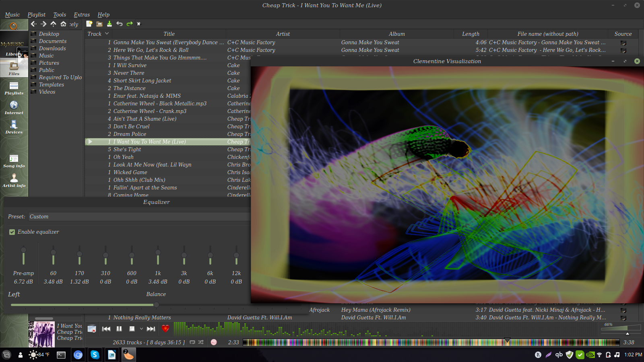This screenshot has height=362, width=644.
Task: Toggle shuffle mode
Action: tap(201, 342)
